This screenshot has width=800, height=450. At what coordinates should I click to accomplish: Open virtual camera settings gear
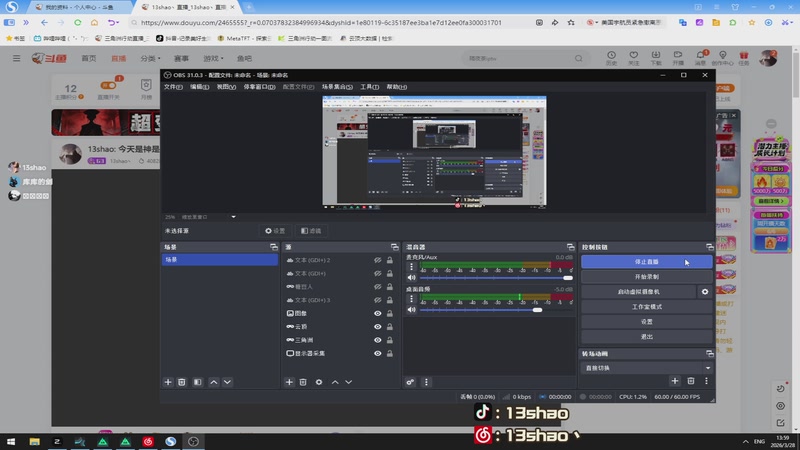[x=705, y=292]
